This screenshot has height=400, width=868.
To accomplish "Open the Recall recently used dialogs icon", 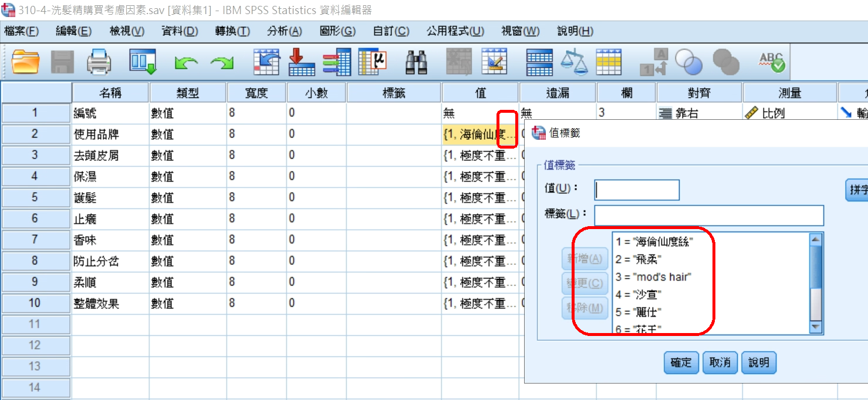I will point(143,62).
